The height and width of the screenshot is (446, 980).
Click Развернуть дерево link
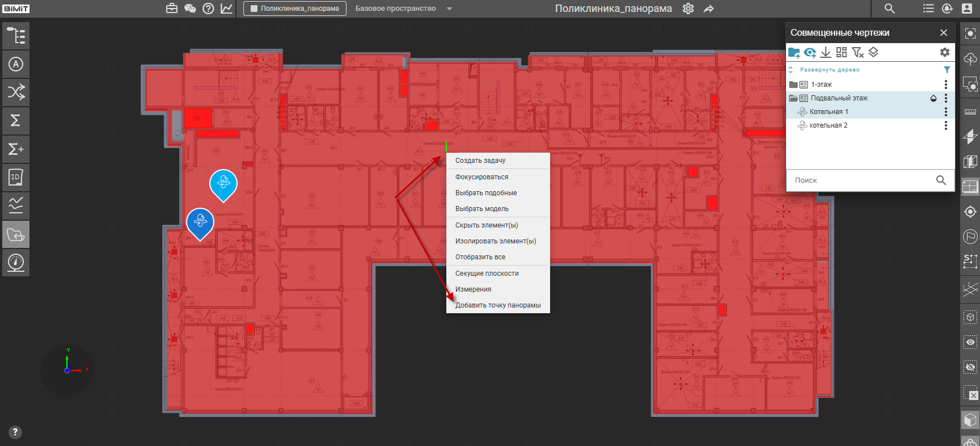coord(830,70)
